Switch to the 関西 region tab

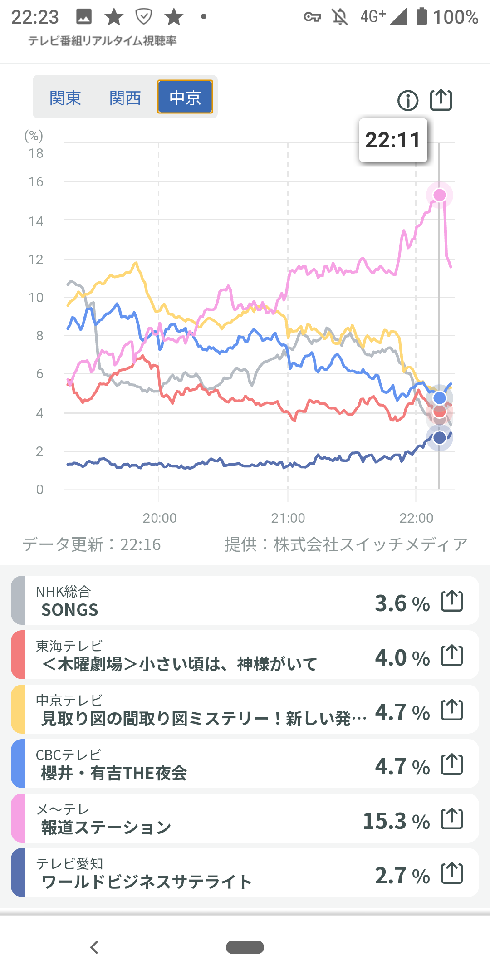(x=125, y=98)
